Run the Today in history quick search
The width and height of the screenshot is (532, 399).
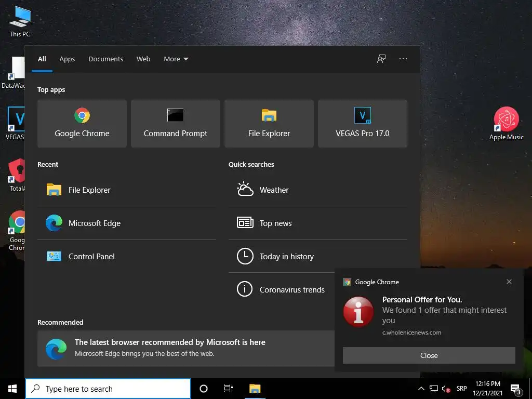pos(317,256)
